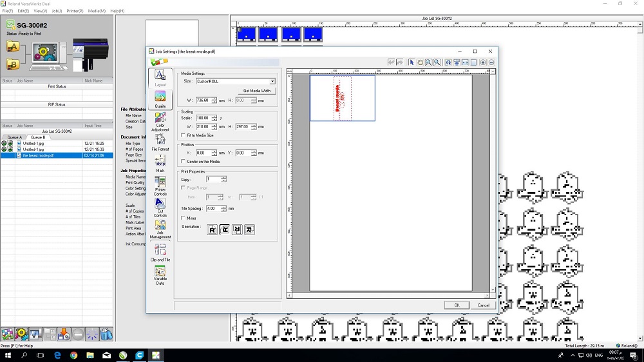Toggle the Mirror checkbox
Screen dimensions: 644x362
[183, 218]
